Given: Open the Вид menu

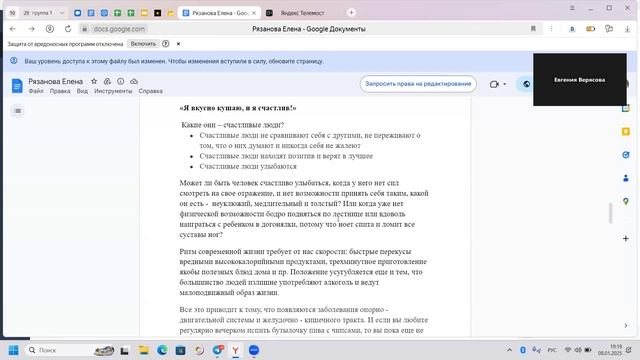Looking at the screenshot, I should coord(82,91).
